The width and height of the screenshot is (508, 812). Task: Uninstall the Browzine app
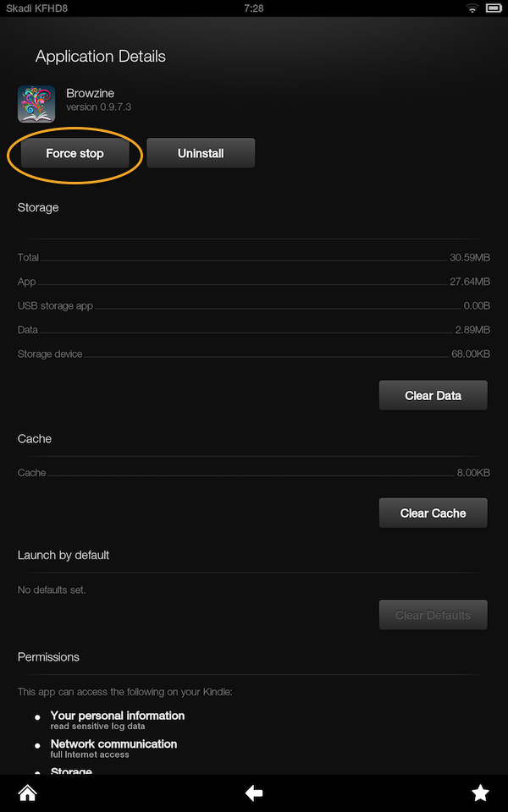[x=201, y=153]
